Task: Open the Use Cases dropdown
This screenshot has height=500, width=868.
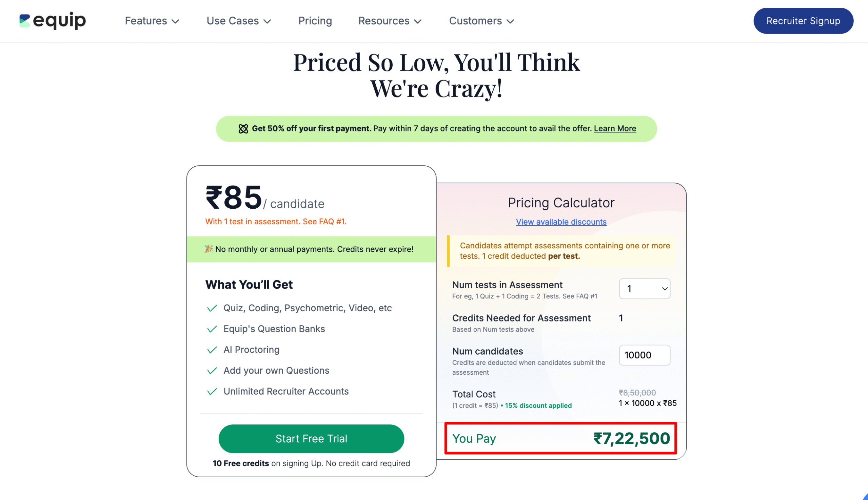Action: pos(238,21)
